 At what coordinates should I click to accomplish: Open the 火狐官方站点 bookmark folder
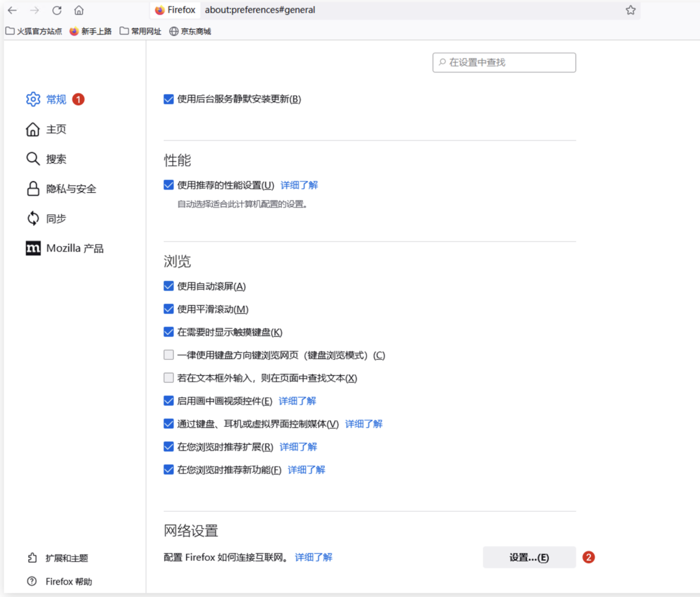tap(34, 31)
